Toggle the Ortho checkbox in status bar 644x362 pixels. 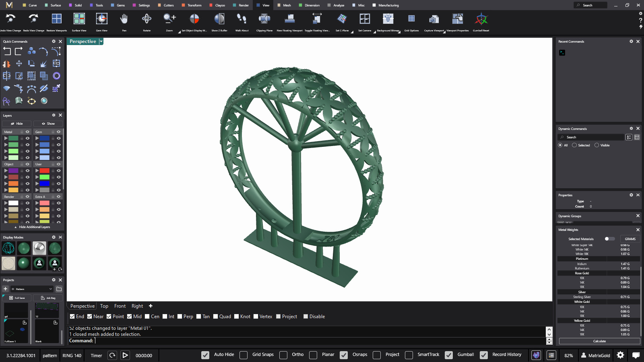(283, 355)
